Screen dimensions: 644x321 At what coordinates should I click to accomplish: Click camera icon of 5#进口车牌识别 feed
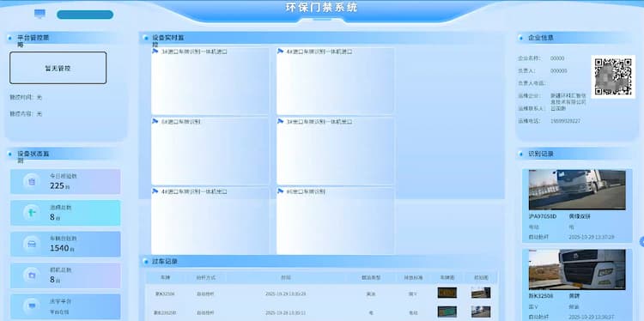[155, 122]
